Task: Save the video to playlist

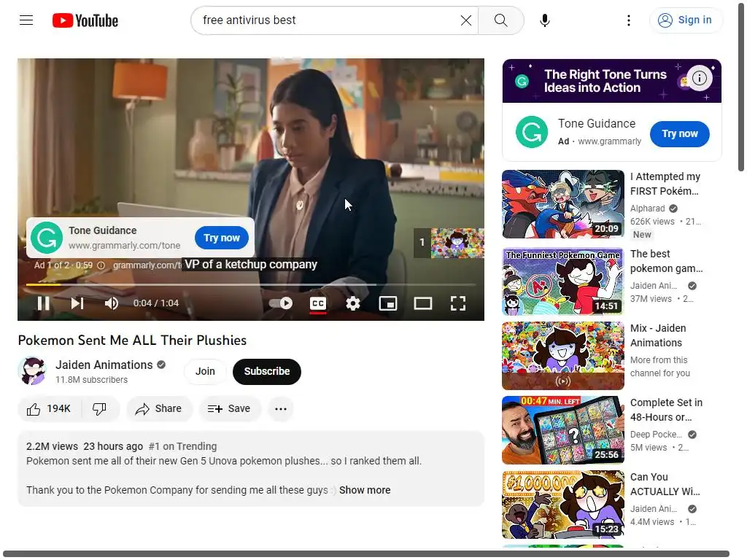Action: [x=229, y=408]
